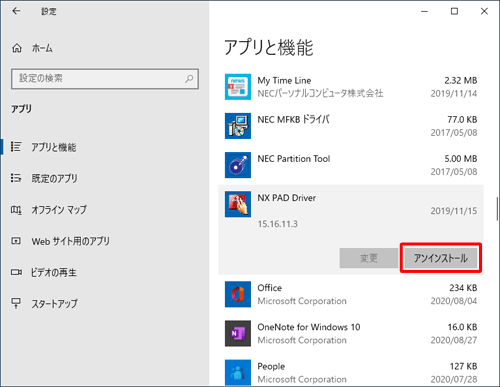
Task: Select the People app icon
Action: pos(238,372)
